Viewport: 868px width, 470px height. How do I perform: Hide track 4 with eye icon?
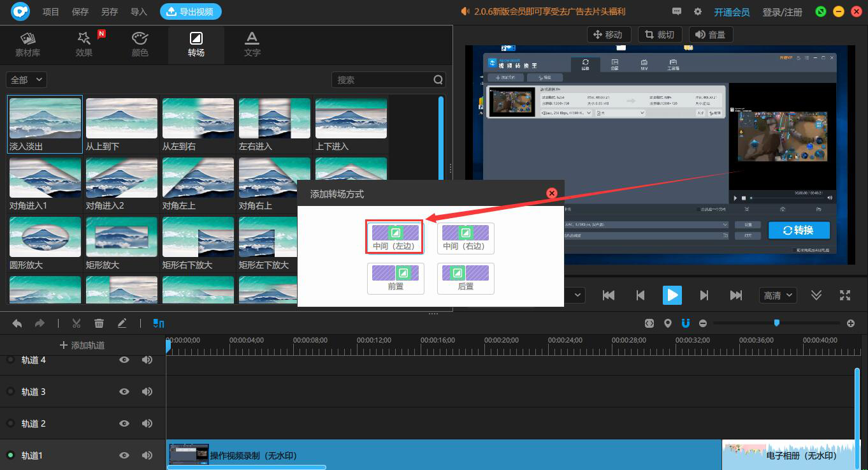pos(124,360)
